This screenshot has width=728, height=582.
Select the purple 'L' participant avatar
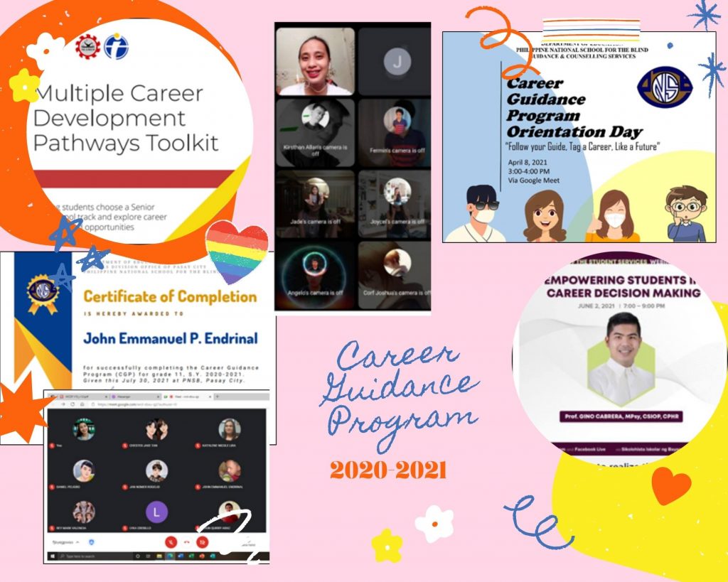(156, 512)
